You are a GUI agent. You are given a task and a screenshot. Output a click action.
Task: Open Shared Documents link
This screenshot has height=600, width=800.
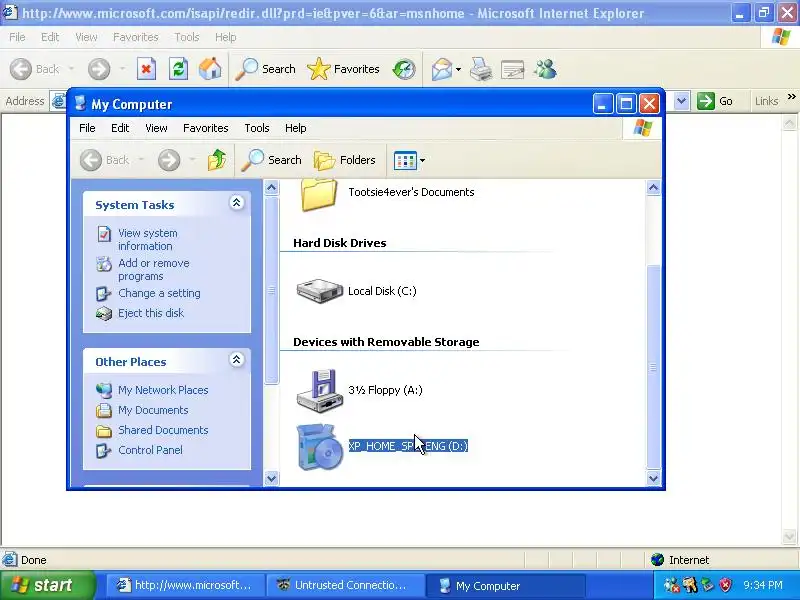(x=163, y=430)
